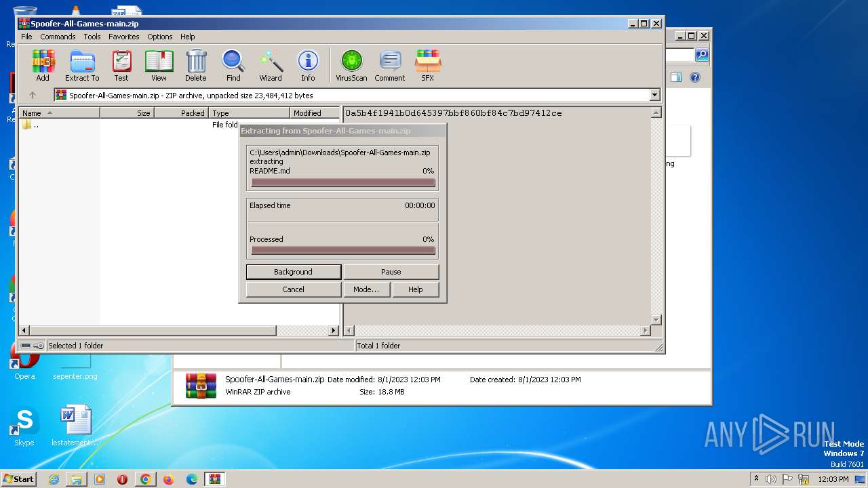Screen dimensions: 868x488
Task: Click the Processed total progress bar
Action: [342, 251]
